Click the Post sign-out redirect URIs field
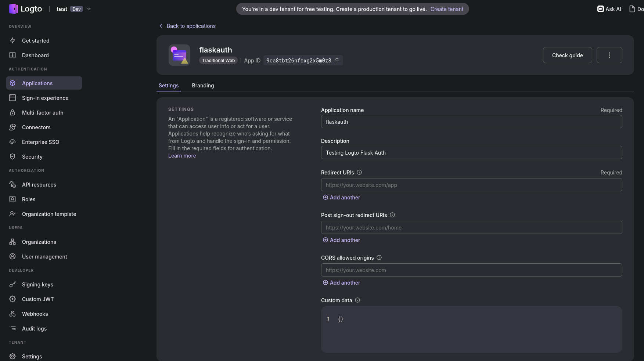Image resolution: width=644 pixels, height=361 pixels. (471, 228)
